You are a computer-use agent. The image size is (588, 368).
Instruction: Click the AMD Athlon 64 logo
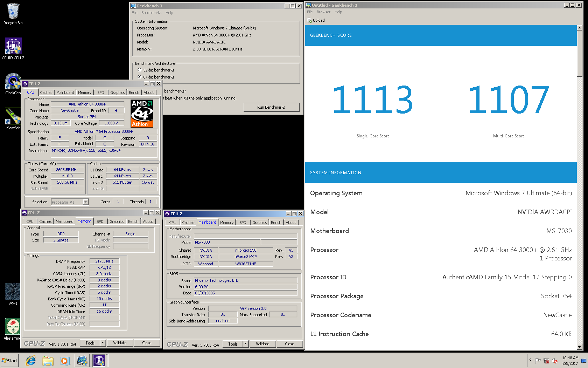(142, 114)
